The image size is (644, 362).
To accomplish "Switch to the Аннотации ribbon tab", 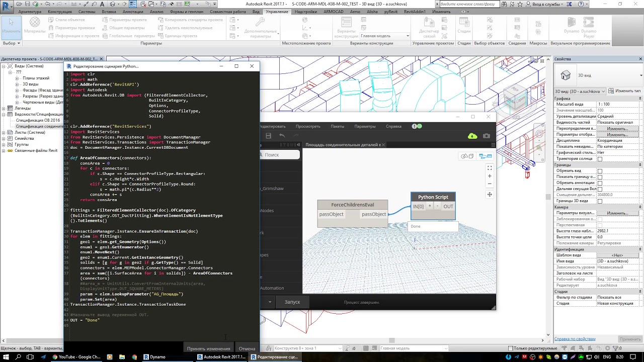I will (x=133, y=12).
